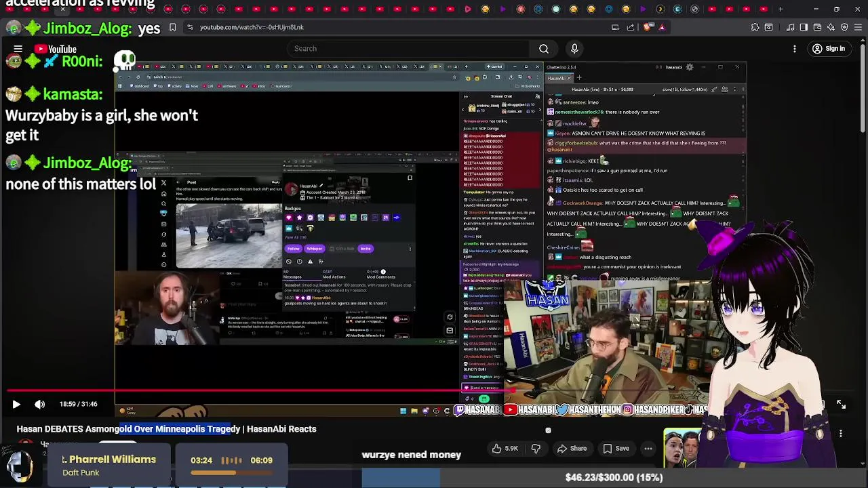This screenshot has width=868, height=488.
Task: Open the Share dialog
Action: point(572,449)
